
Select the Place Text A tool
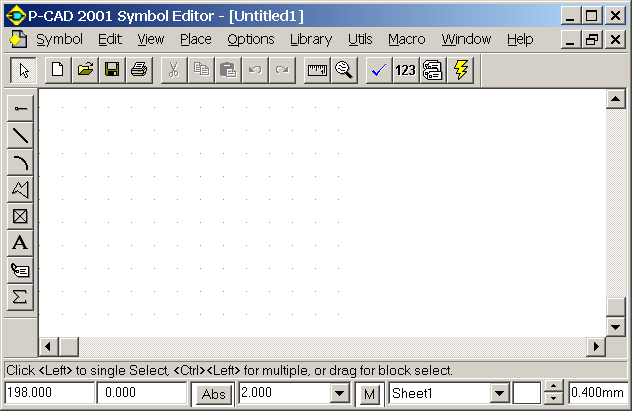pyautogui.click(x=20, y=243)
